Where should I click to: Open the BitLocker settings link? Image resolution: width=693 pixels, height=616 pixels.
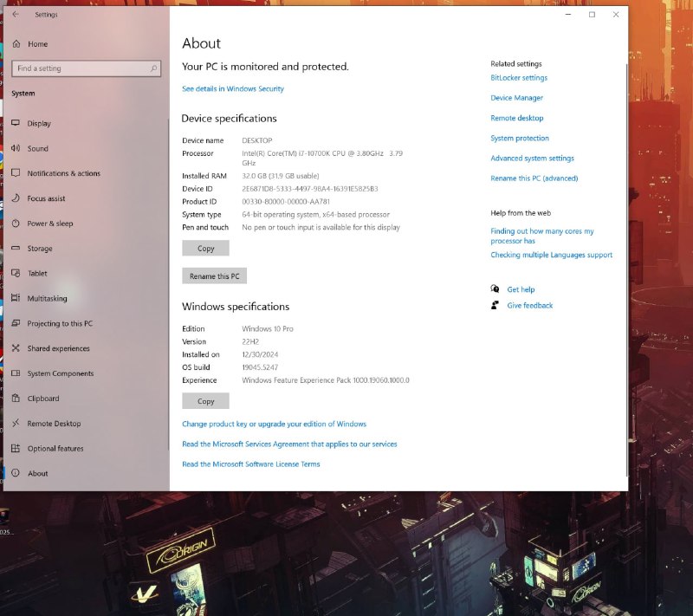click(519, 78)
